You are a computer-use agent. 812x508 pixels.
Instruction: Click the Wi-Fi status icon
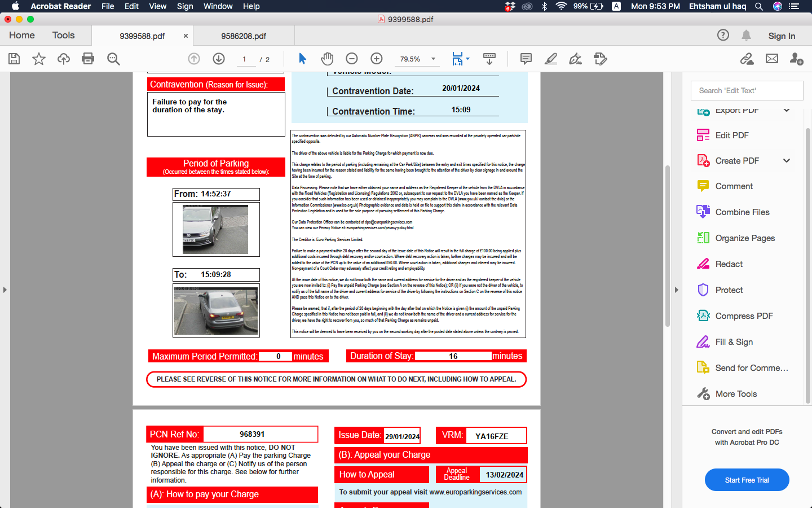pyautogui.click(x=561, y=6)
